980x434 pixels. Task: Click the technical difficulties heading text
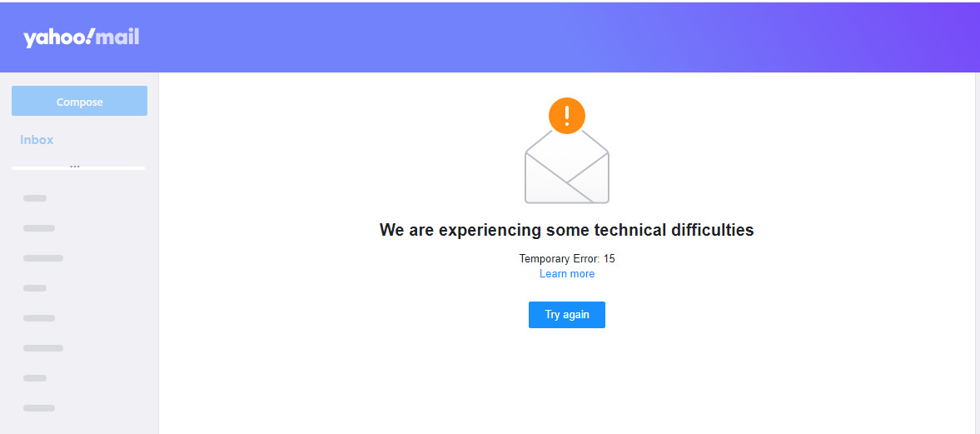567,230
